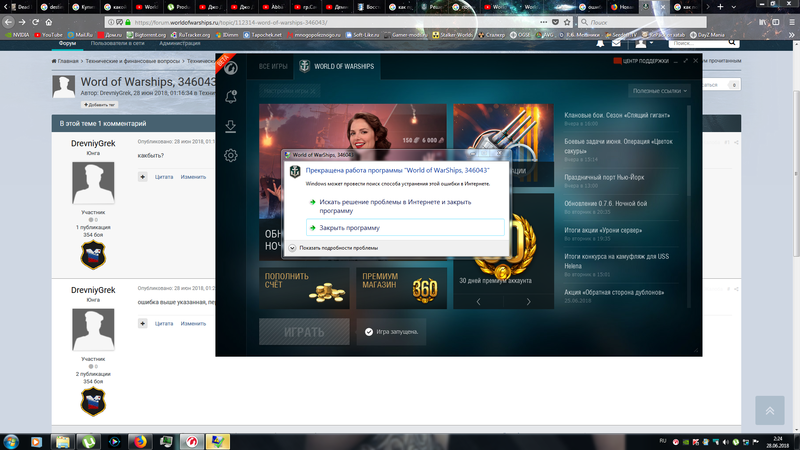The image size is (800, 450).
Task: Open news Праздничный порт Нью-Йорк
Action: tap(604, 177)
